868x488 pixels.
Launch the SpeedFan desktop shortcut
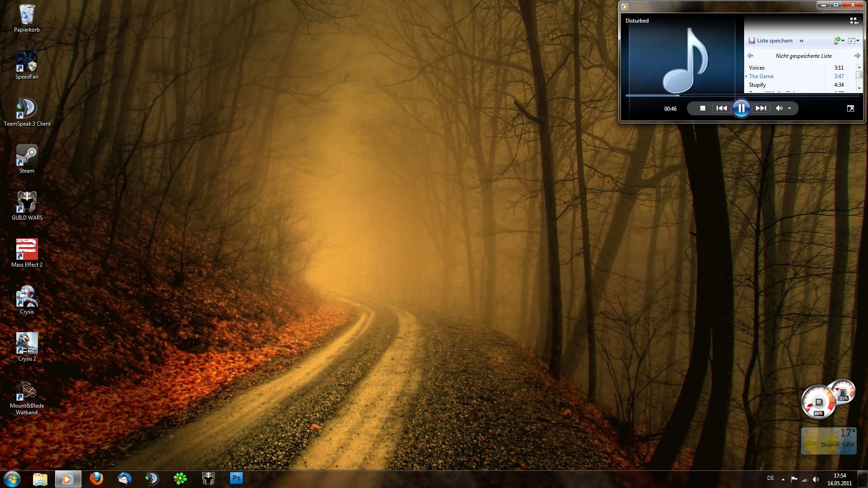tap(27, 66)
